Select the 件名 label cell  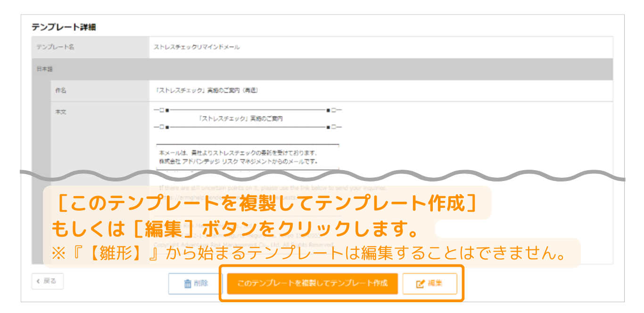(61, 91)
